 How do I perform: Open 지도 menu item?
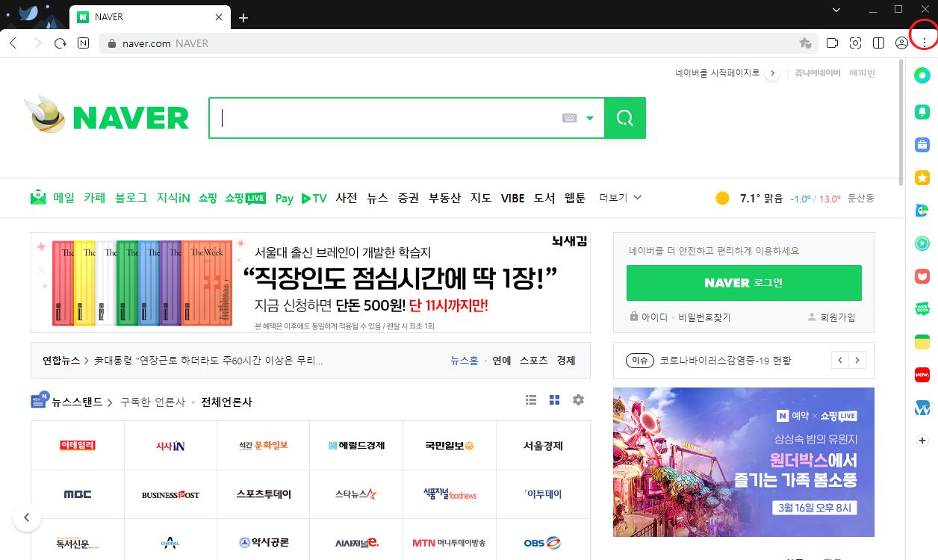(x=481, y=198)
